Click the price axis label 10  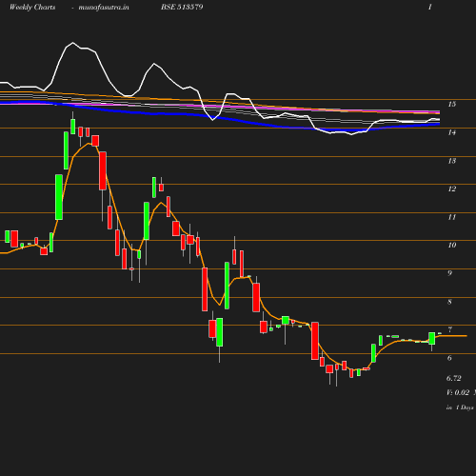452,245
